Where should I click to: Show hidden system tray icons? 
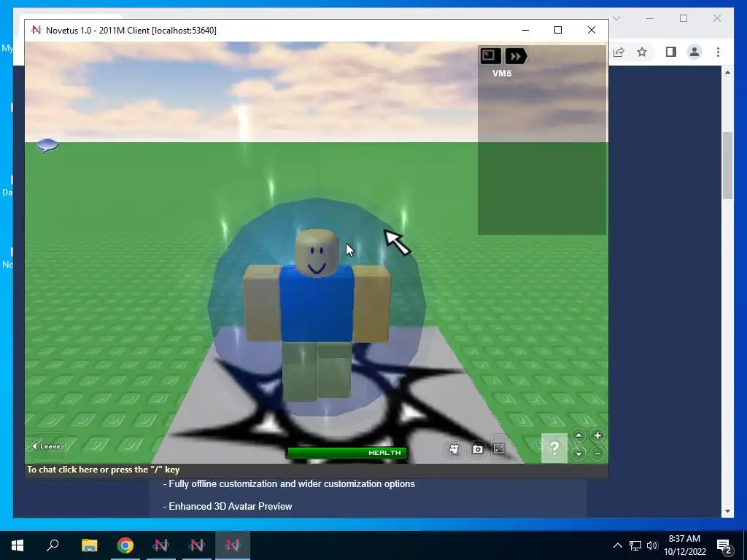617,545
